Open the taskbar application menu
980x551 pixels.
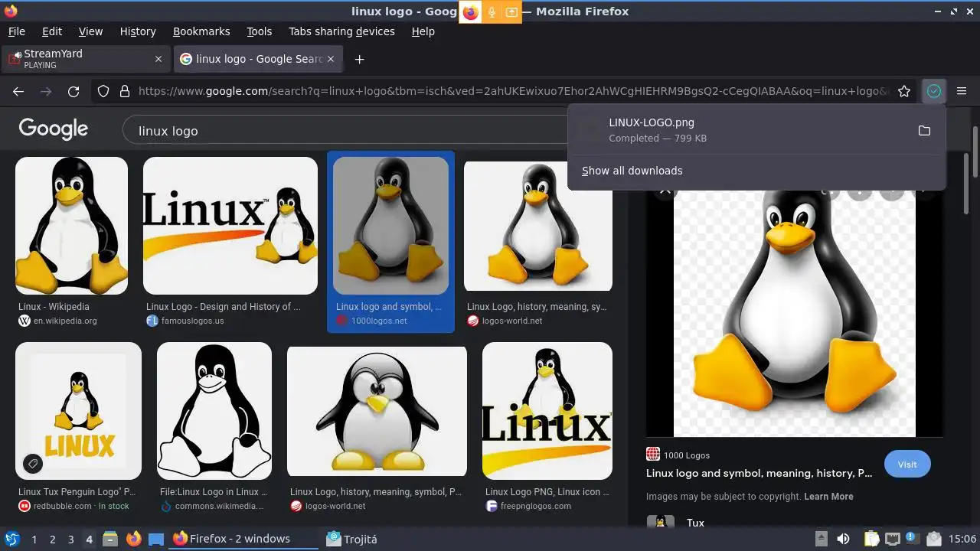(x=11, y=539)
